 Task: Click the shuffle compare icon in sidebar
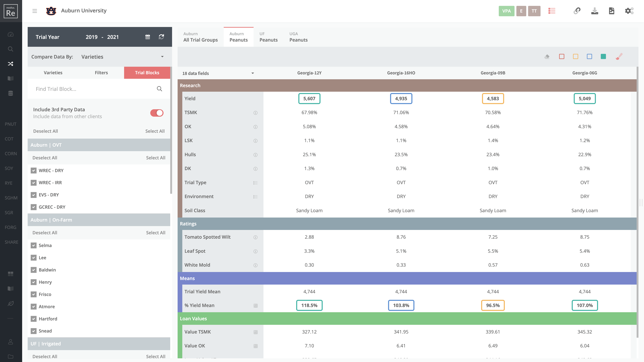tap(11, 64)
